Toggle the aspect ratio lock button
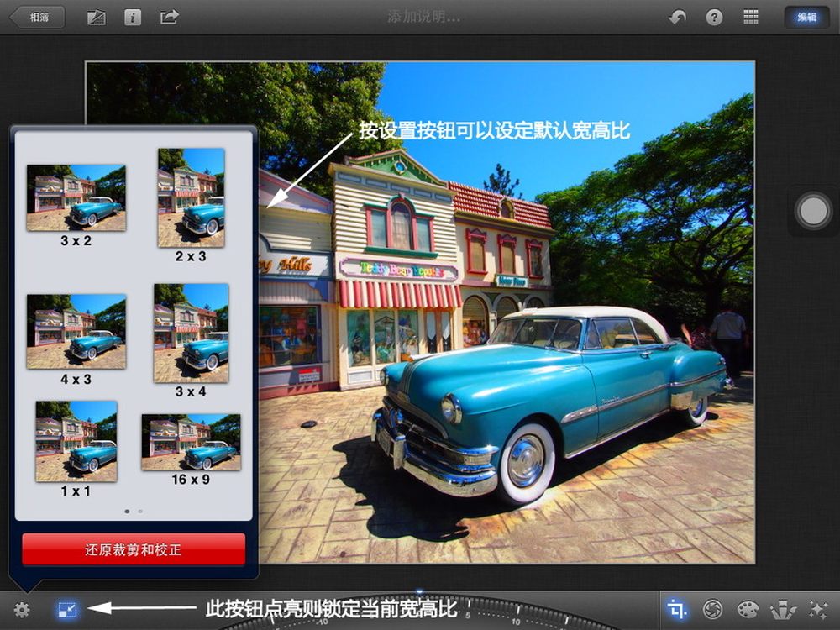Image resolution: width=840 pixels, height=630 pixels. pyautogui.click(x=66, y=610)
